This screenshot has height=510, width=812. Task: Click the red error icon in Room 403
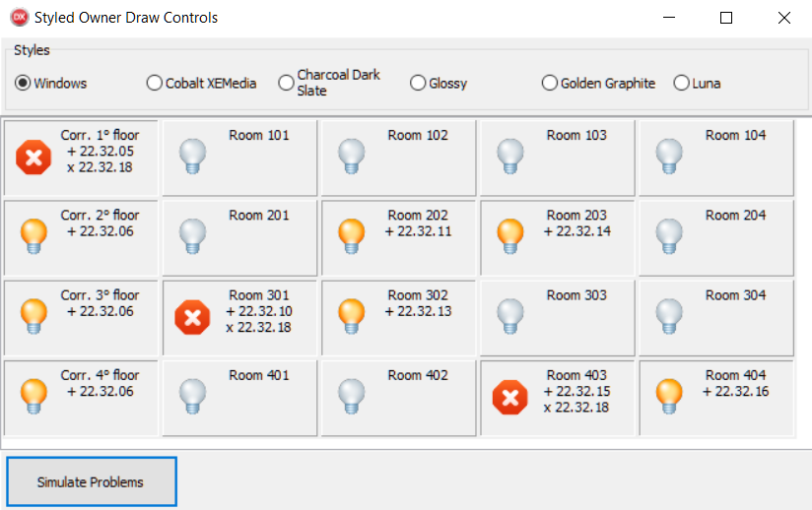pyautogui.click(x=510, y=397)
